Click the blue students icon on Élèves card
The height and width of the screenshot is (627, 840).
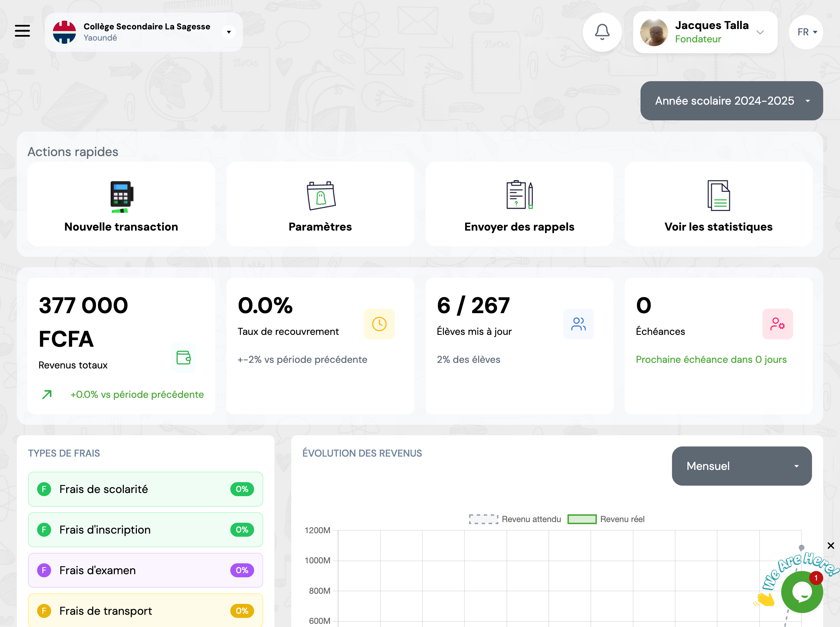pyautogui.click(x=578, y=324)
